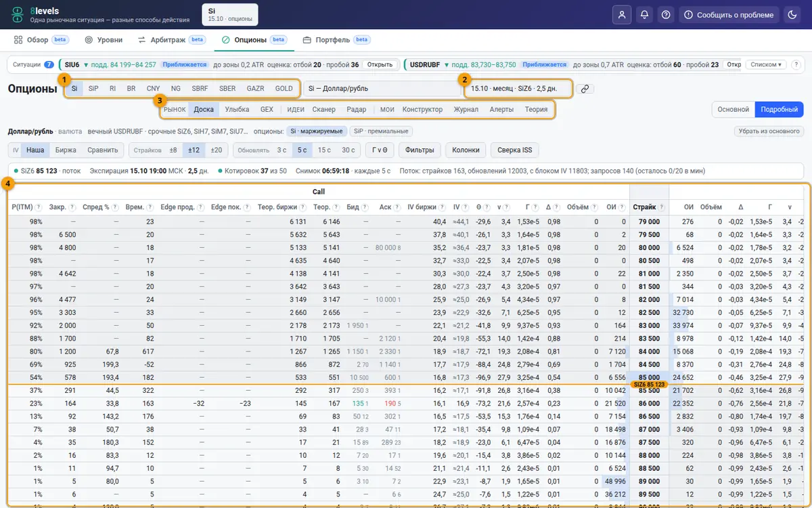The image size is (812, 508).
Task: Open the Колонки column chooser
Action: (466, 150)
